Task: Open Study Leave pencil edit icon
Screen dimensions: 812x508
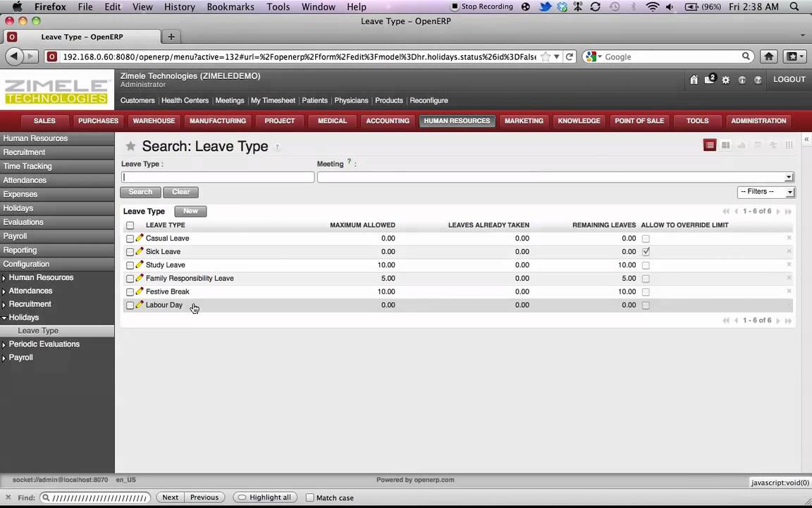Action: coord(140,265)
